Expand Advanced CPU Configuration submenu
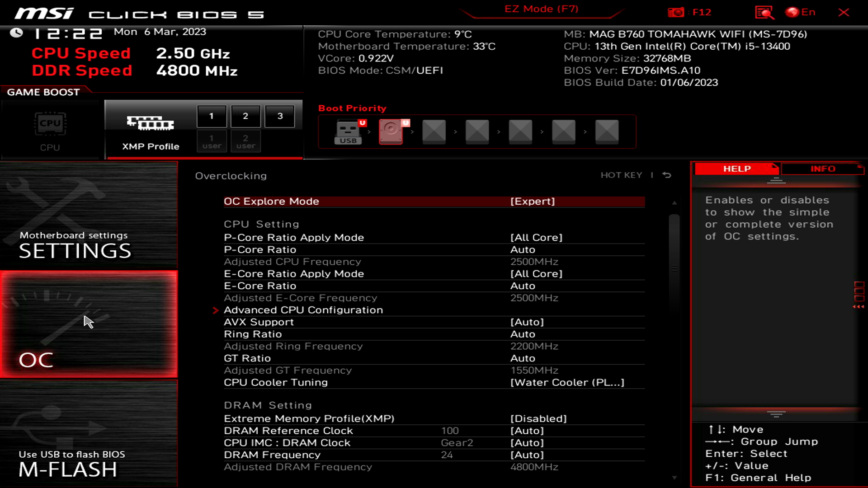The width and height of the screenshot is (868, 488). [303, 310]
